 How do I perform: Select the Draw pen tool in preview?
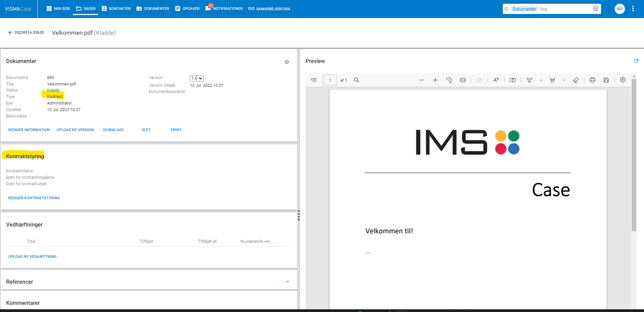pos(529,80)
